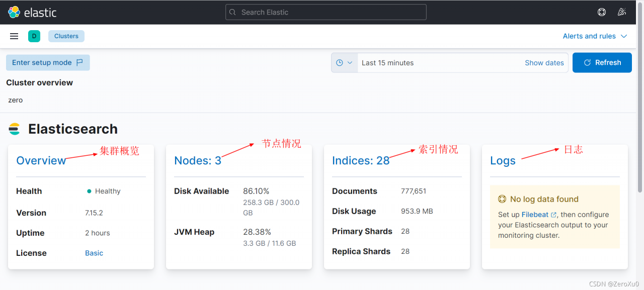The height and width of the screenshot is (290, 644).
Task: Click documents count 777,651
Action: pyautogui.click(x=414, y=191)
